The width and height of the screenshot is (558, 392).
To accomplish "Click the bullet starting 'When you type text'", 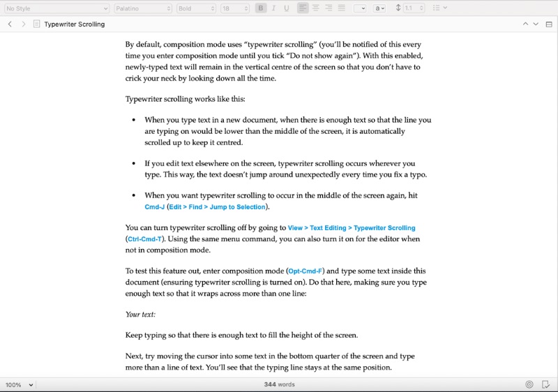I will (288, 131).
